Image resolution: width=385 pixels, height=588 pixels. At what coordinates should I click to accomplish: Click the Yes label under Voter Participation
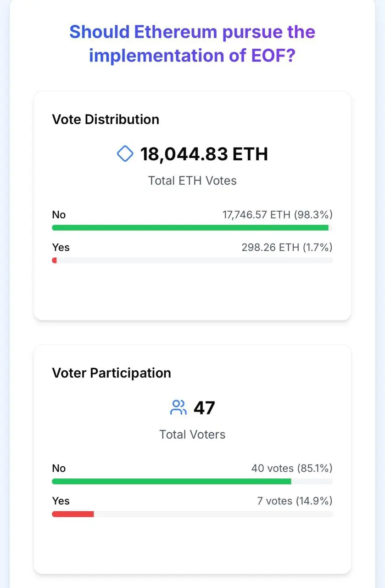pos(61,501)
